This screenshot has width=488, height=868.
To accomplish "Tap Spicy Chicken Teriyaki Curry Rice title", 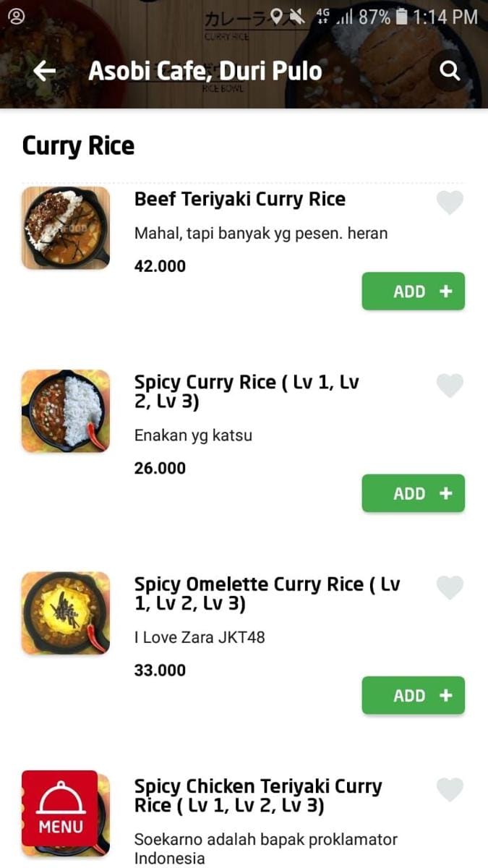I will click(x=258, y=796).
